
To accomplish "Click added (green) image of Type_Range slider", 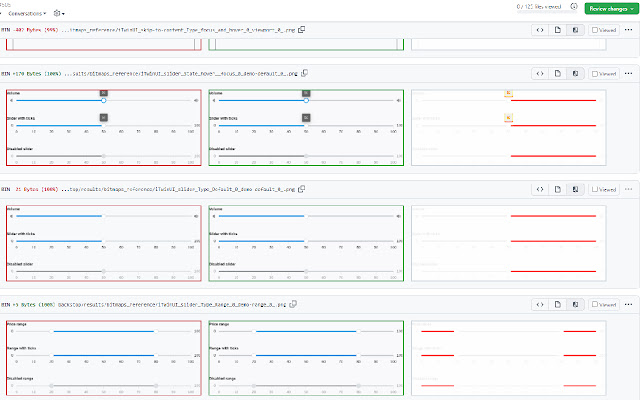I will click(306, 358).
